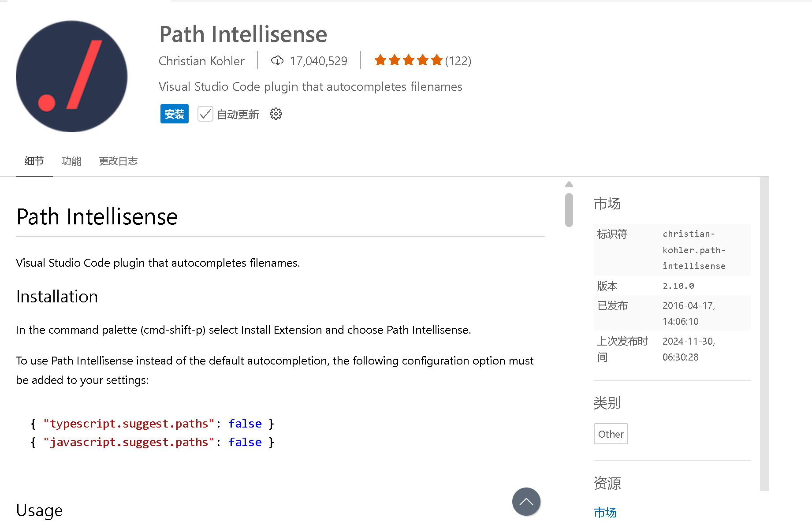812x521 pixels.
Task: Click the five-star rating
Action: 408,60
